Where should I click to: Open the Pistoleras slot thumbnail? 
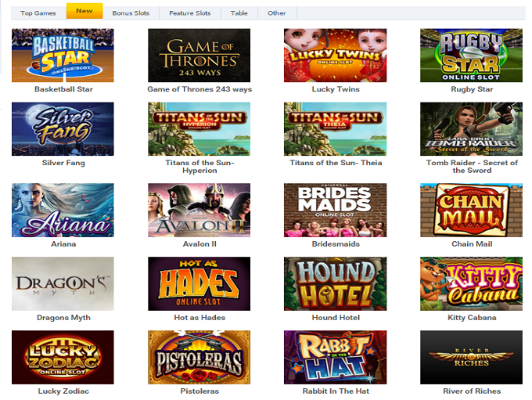(x=199, y=357)
